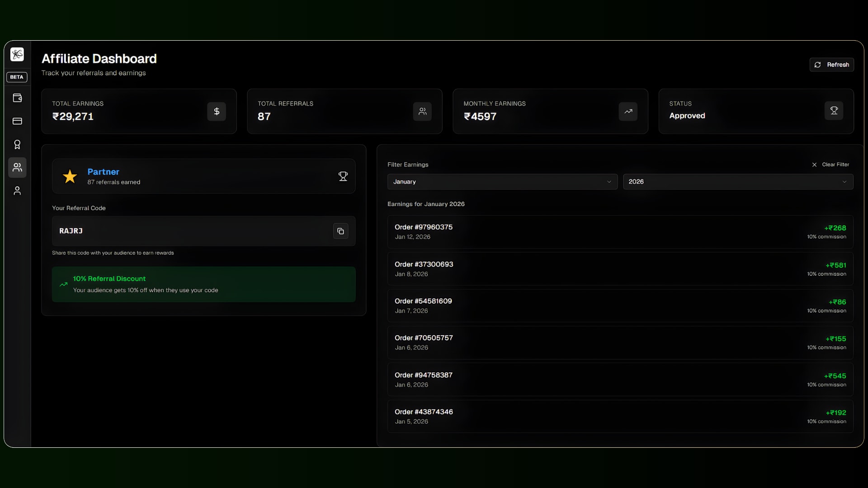Viewport: 868px width, 488px height.
Task: Click the trending arrow icon on Monthly Earnings
Action: click(628, 111)
